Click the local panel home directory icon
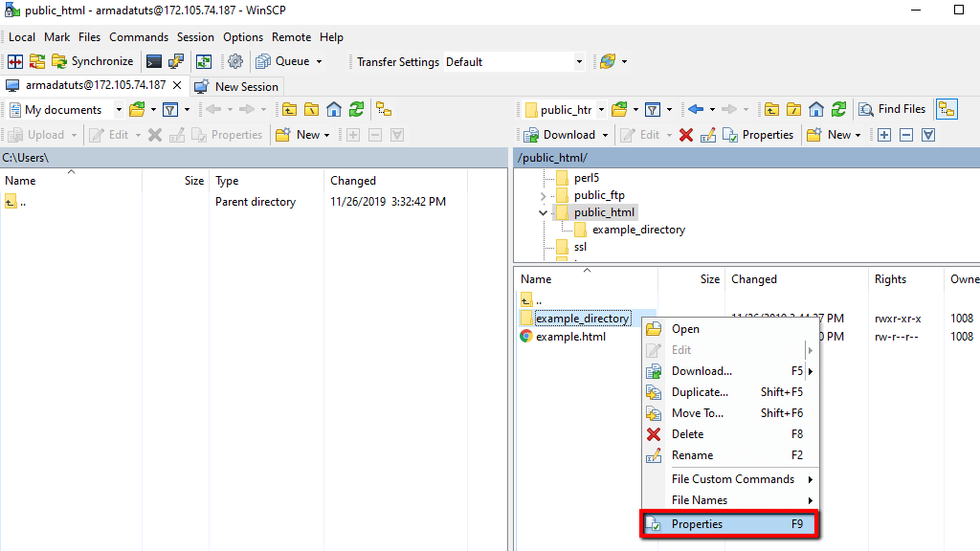This screenshot has width=980, height=551. [x=334, y=110]
